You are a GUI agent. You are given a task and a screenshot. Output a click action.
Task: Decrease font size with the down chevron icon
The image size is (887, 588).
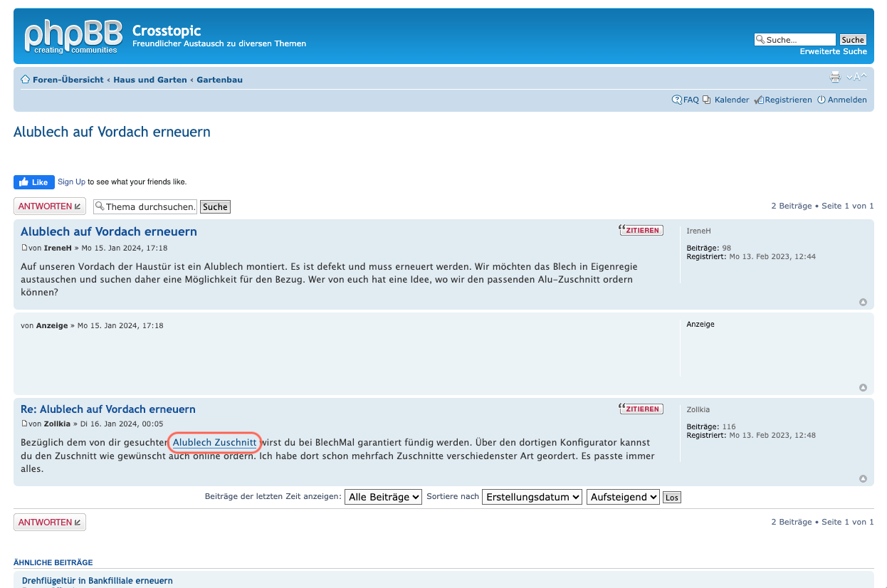click(x=849, y=76)
